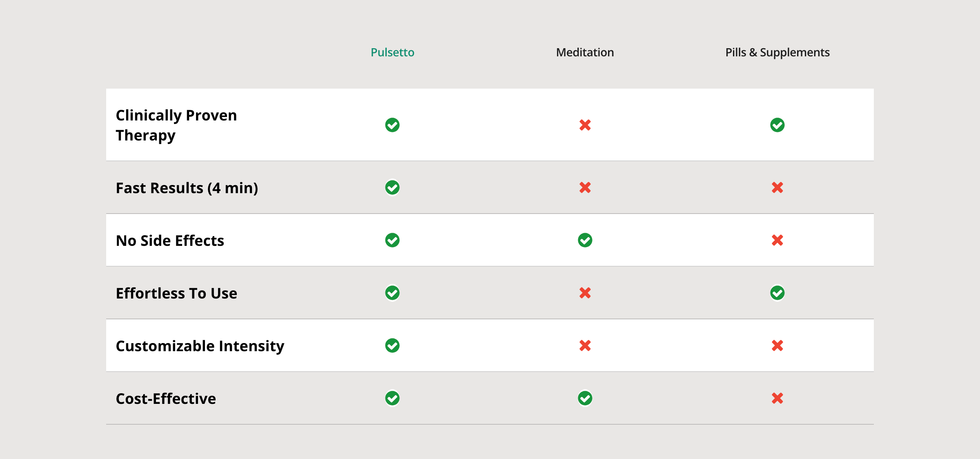980x459 pixels.
Task: Click Meditation's red X for Fast Results
Action: (x=585, y=187)
